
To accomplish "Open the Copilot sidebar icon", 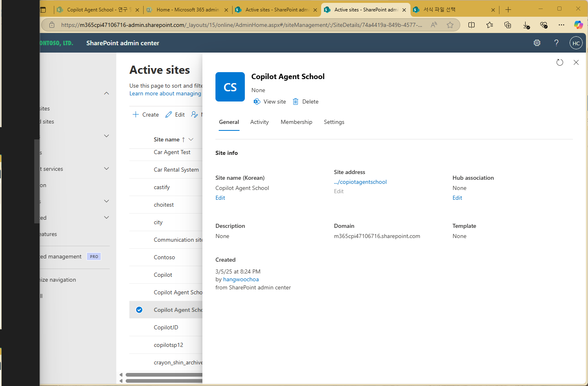I will tap(578, 25).
